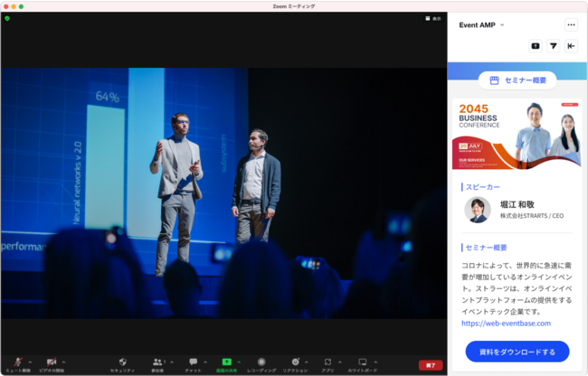
Task: Open the Reactions emoji icon
Action: [295, 362]
